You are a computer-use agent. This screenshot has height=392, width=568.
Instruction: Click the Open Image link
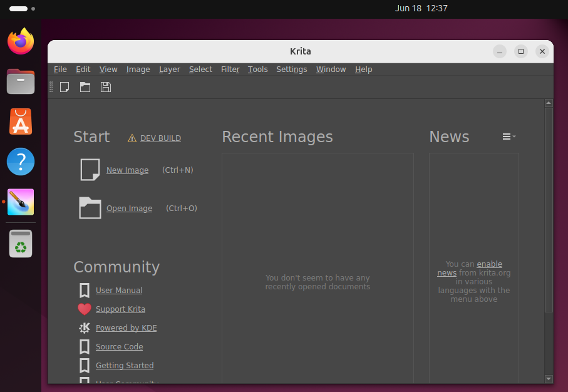pyautogui.click(x=130, y=209)
